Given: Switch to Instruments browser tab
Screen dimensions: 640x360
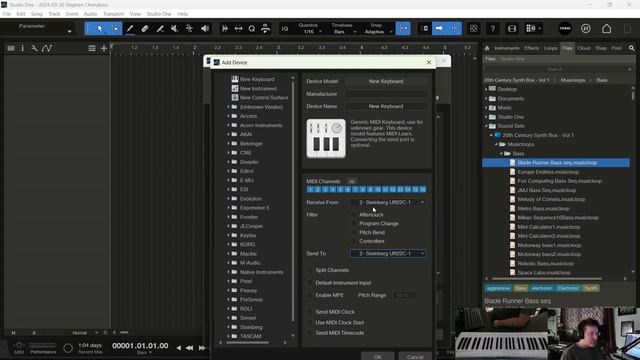Looking at the screenshot, I should tap(507, 48).
